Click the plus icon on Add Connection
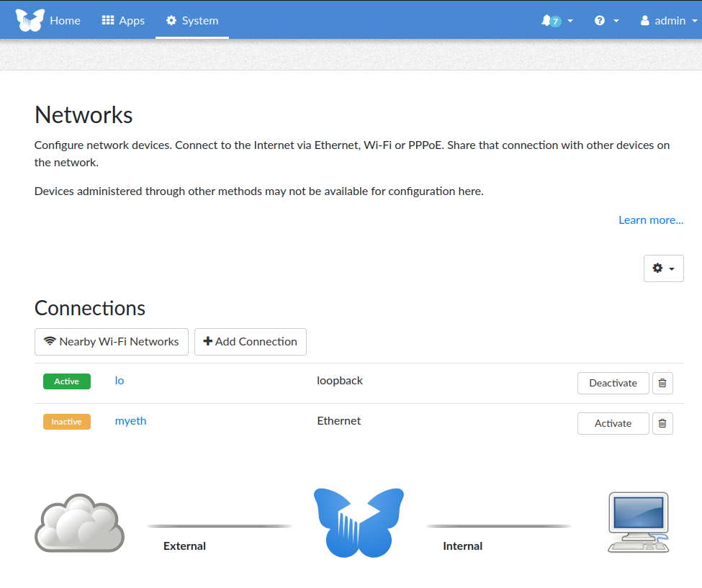702x588 pixels. (x=208, y=341)
